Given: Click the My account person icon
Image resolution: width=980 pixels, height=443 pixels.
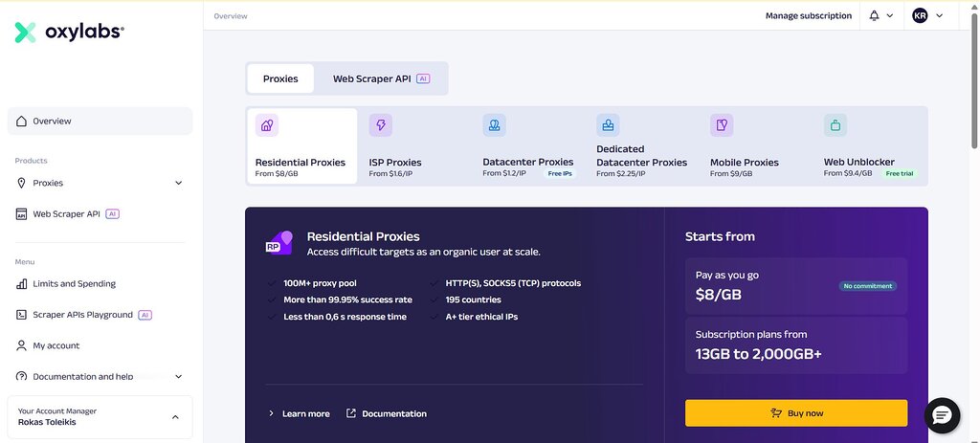Looking at the screenshot, I should tap(21, 345).
